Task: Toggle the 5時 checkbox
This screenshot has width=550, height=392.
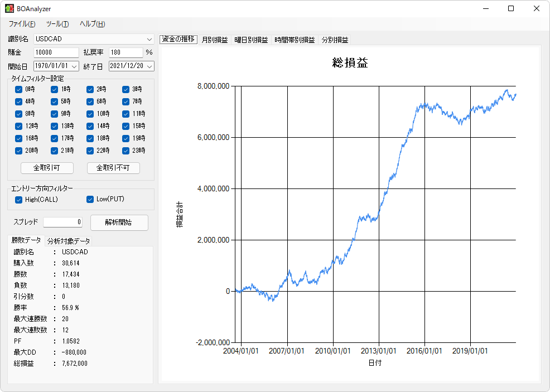Action: (54, 101)
